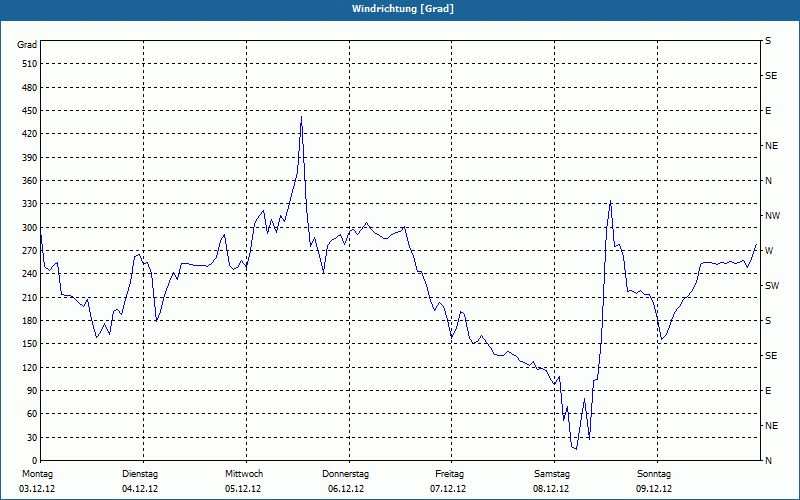Click the Samstag afternoon spike near 330 degrees

[610, 201]
